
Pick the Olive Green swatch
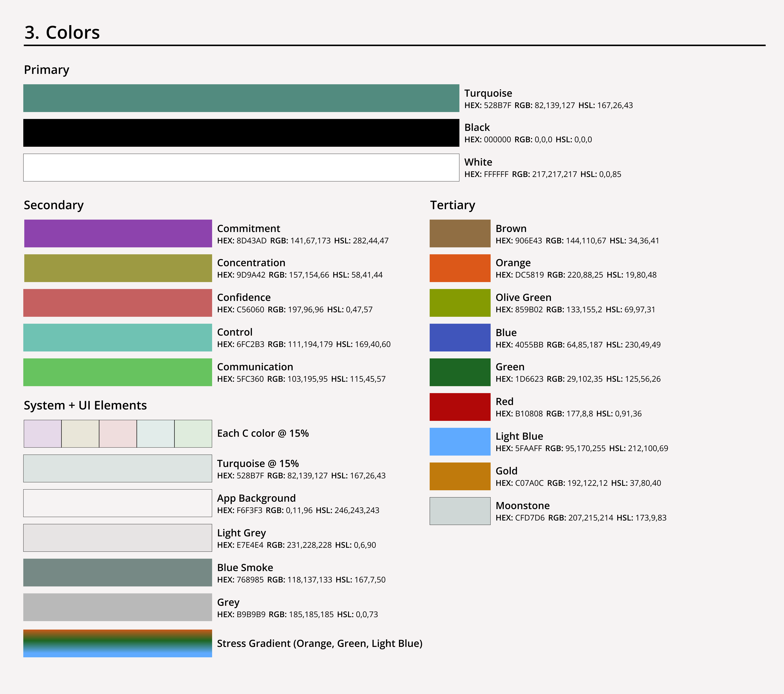(460, 303)
